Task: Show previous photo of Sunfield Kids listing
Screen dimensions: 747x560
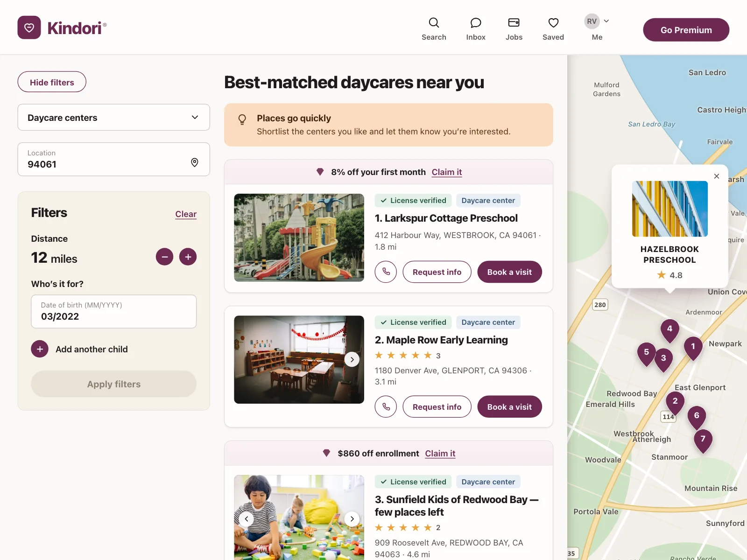Action: point(247,519)
